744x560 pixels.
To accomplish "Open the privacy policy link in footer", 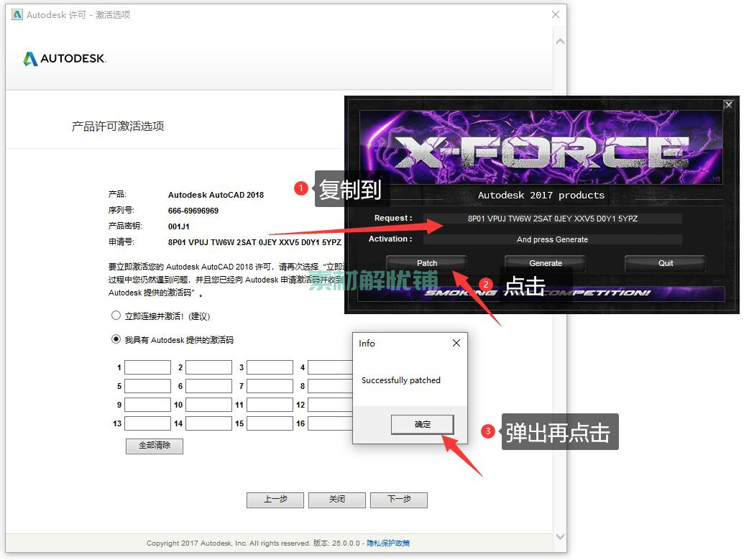I will (388, 543).
